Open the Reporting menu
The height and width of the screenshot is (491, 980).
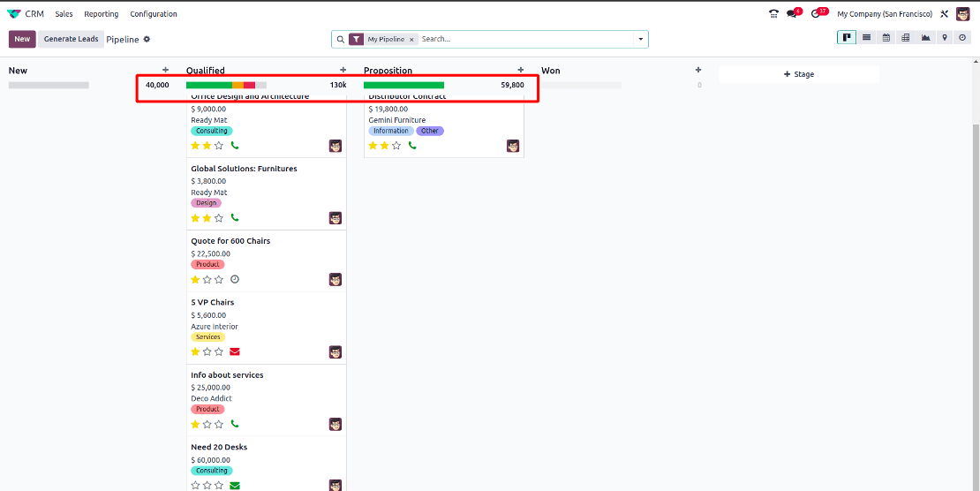(102, 14)
